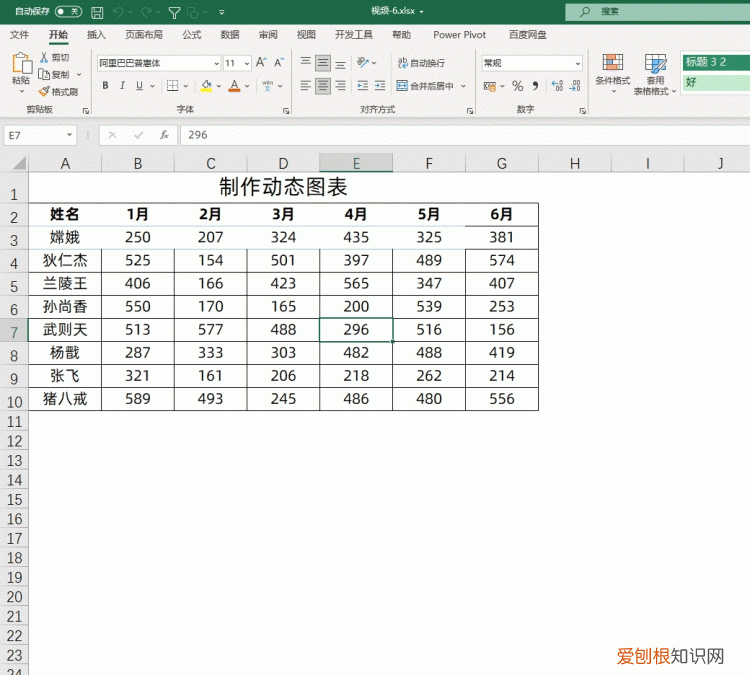The width and height of the screenshot is (750, 675).
Task: Open the Customize Quick Access Toolbar arrow
Action: pyautogui.click(x=221, y=12)
